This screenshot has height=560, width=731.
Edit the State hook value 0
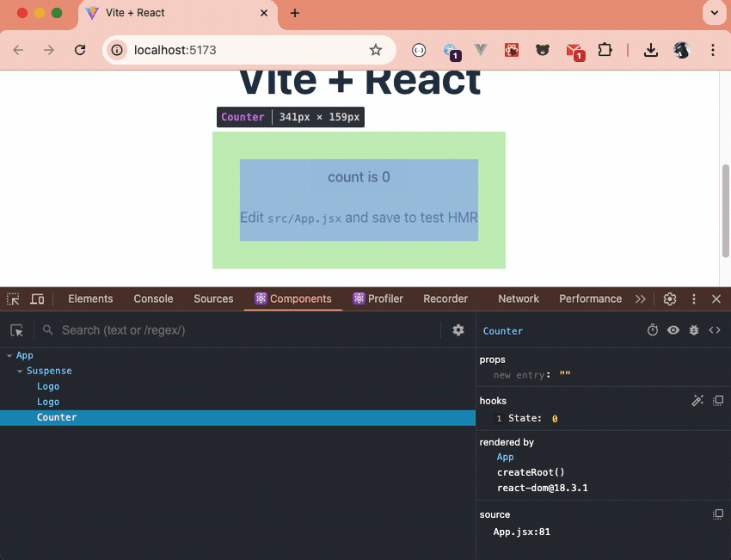click(x=555, y=419)
